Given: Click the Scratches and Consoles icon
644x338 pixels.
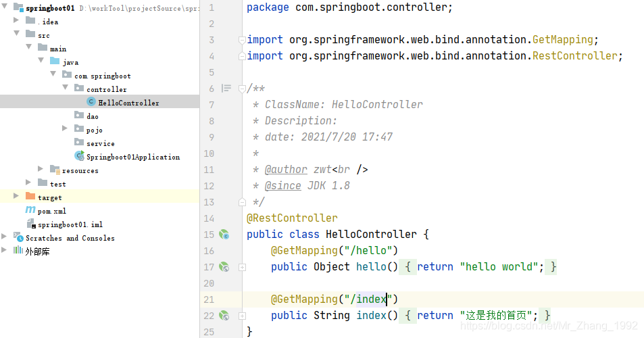Looking at the screenshot, I should 18,237.
